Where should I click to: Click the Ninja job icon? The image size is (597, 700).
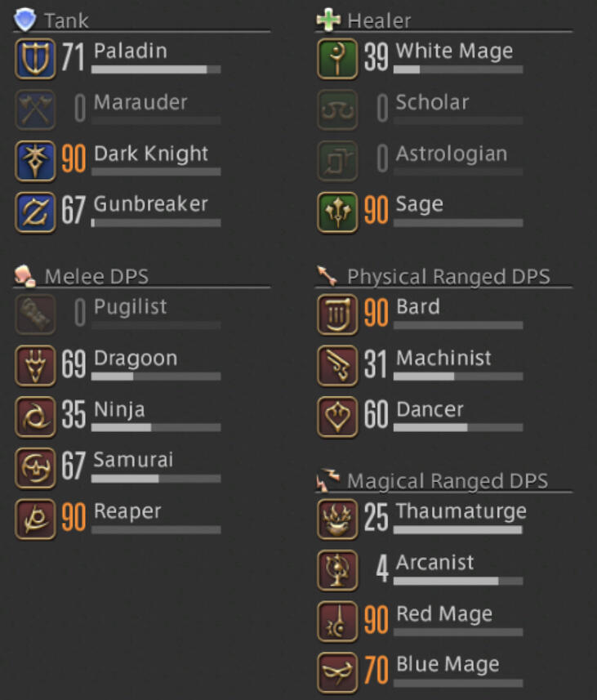[35, 417]
